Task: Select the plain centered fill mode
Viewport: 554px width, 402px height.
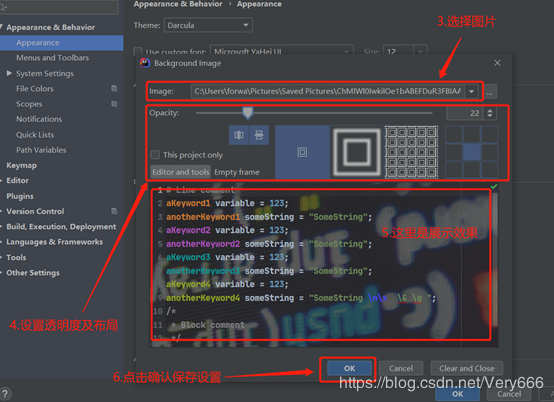Action: pos(302,152)
